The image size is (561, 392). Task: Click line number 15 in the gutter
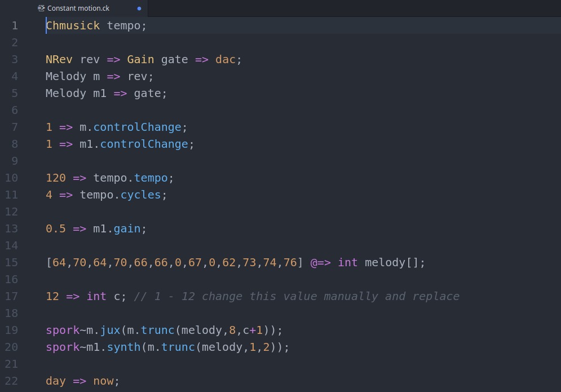coord(11,263)
